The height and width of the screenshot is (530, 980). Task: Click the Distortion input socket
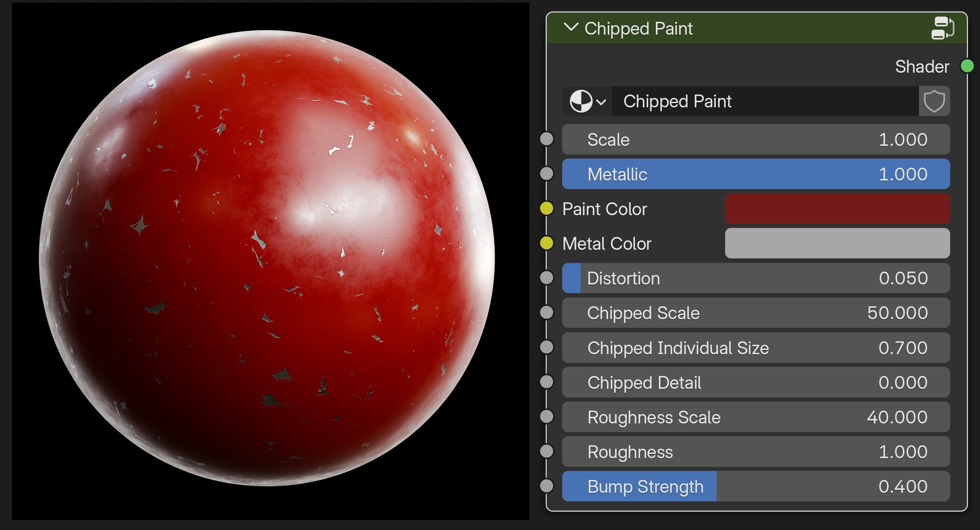click(547, 278)
